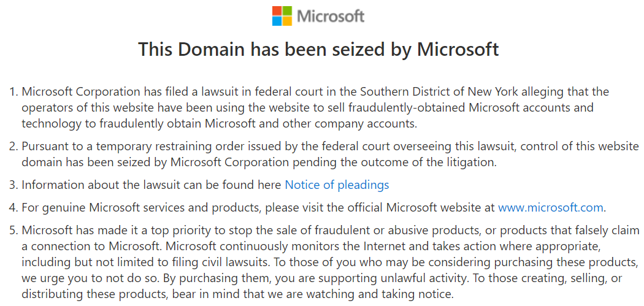Select the first item about the federal lawsuit
Screen dimensions: 644x306
point(315,107)
